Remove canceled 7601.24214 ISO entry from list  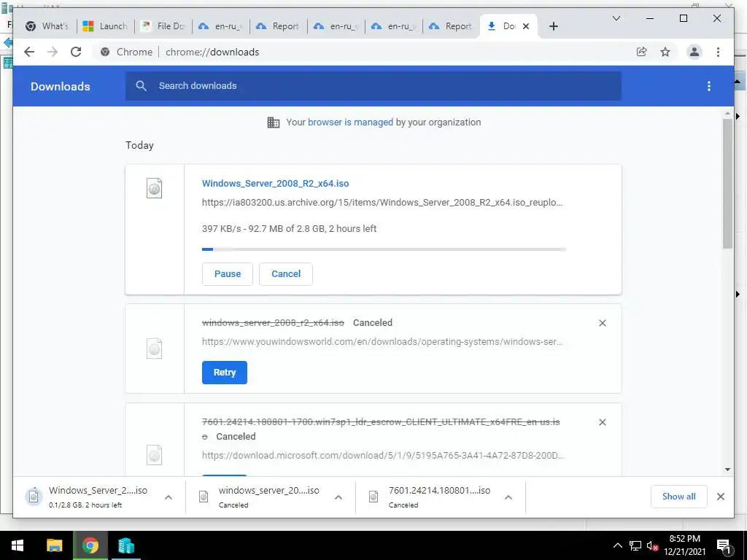(x=602, y=422)
